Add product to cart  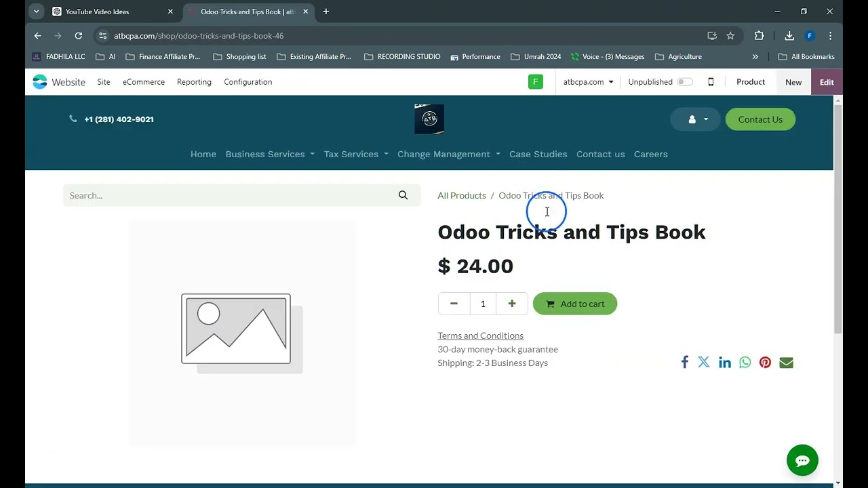[x=575, y=304]
